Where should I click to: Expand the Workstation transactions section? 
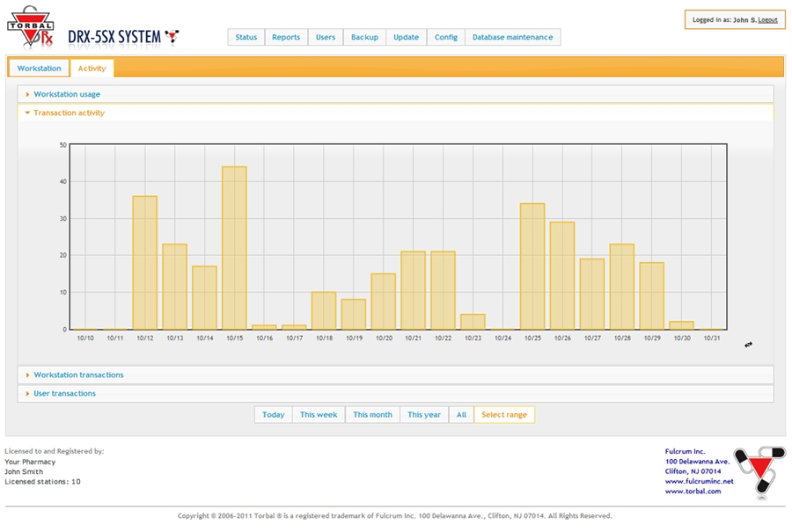pyautogui.click(x=395, y=375)
